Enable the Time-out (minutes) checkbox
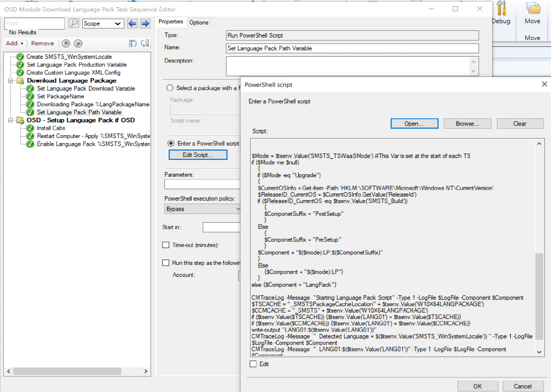This screenshot has height=392, width=551. (x=166, y=245)
